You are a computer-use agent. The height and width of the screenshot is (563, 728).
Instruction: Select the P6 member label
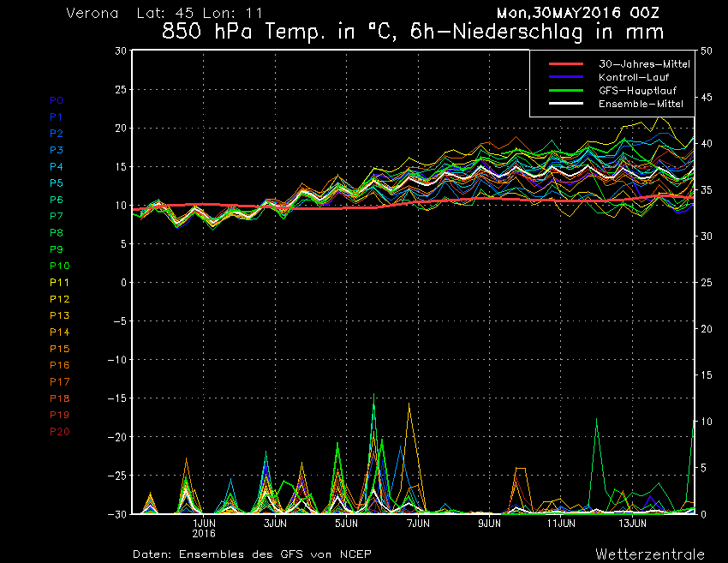(57, 200)
